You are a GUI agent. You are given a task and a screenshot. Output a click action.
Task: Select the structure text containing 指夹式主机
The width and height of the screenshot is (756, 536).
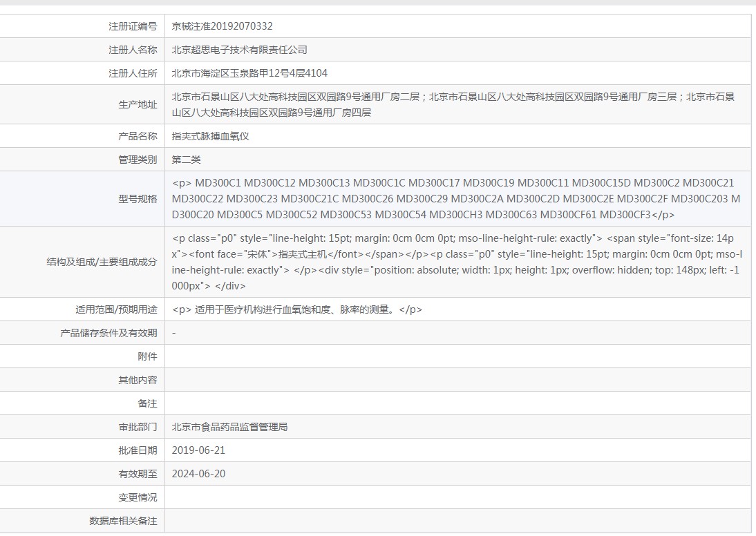[x=457, y=262]
